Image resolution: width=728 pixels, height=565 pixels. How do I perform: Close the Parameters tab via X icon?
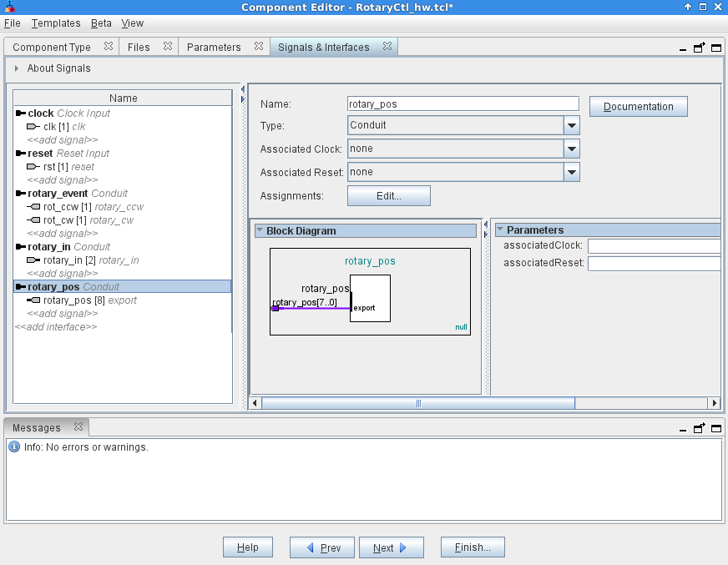[x=258, y=47]
